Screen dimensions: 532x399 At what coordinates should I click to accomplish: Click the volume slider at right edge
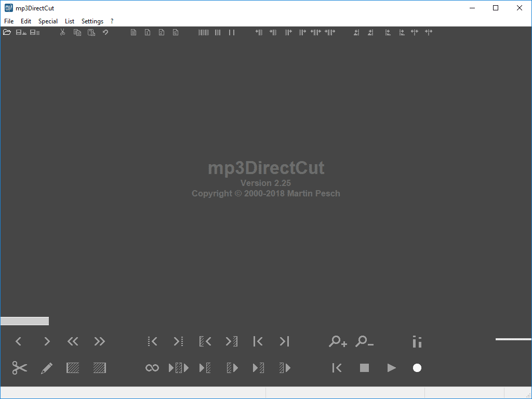click(x=513, y=339)
